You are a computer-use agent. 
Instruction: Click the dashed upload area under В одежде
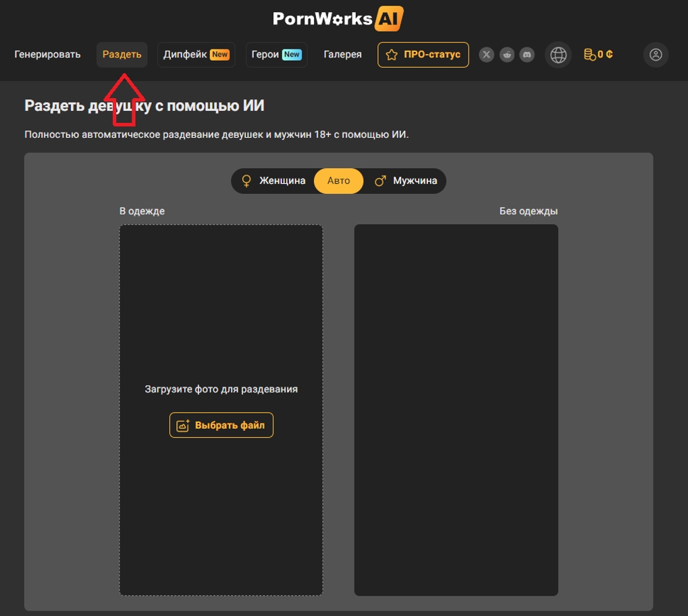221,410
